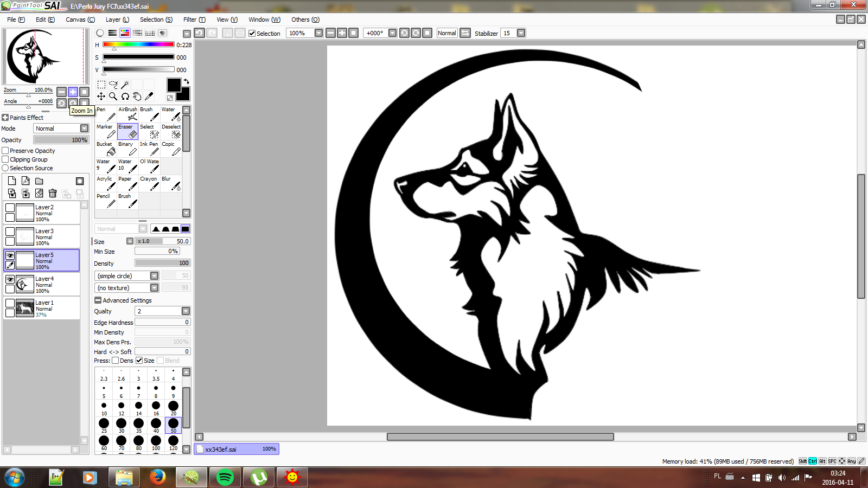The height and width of the screenshot is (488, 868).
Task: Select Layer1 thumbnail in layers list
Action: click(x=25, y=308)
